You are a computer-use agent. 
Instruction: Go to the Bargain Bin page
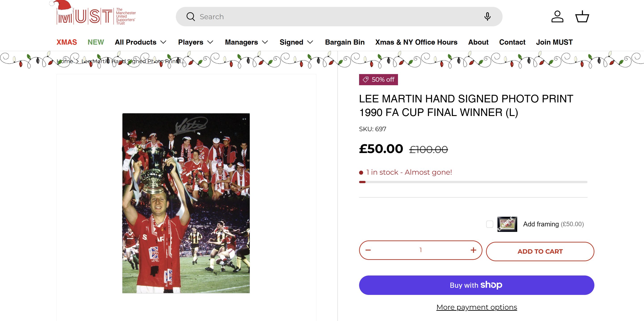[345, 42]
